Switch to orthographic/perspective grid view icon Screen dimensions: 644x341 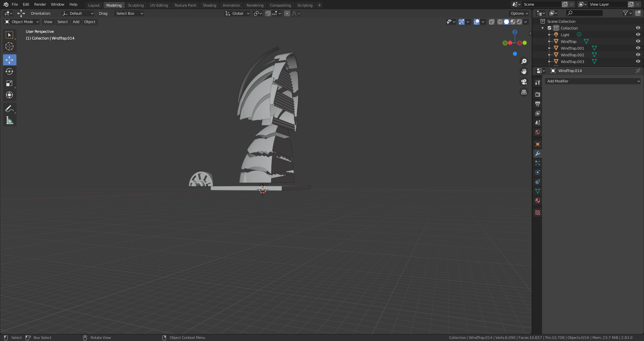(524, 92)
